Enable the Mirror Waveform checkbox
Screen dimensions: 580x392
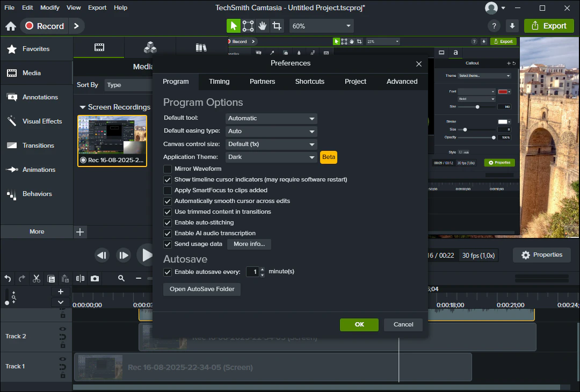[x=168, y=169]
